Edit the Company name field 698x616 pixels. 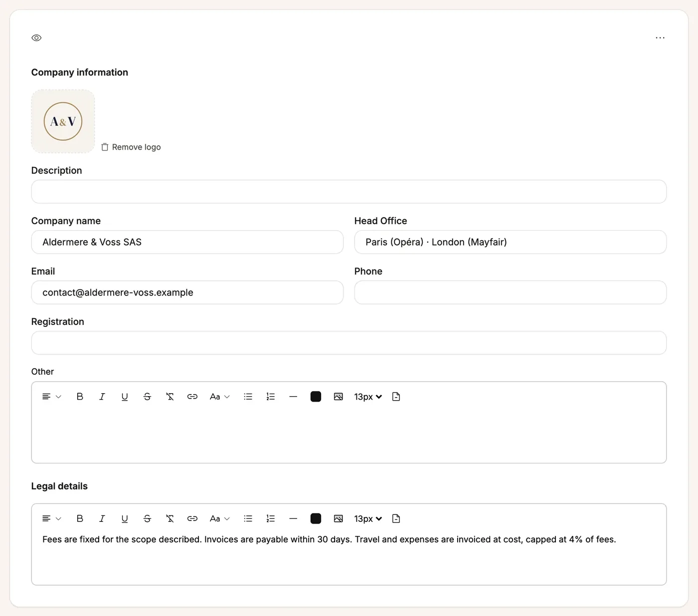tap(187, 242)
